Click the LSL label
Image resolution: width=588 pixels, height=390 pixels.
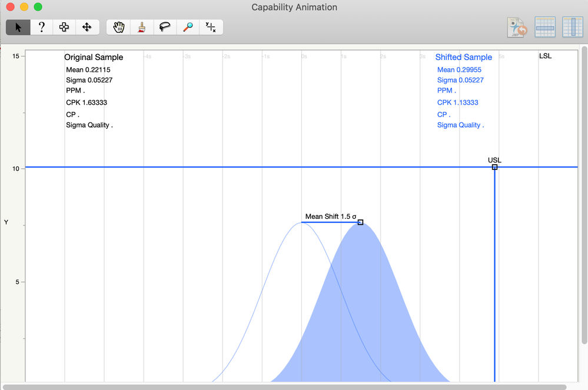[545, 56]
